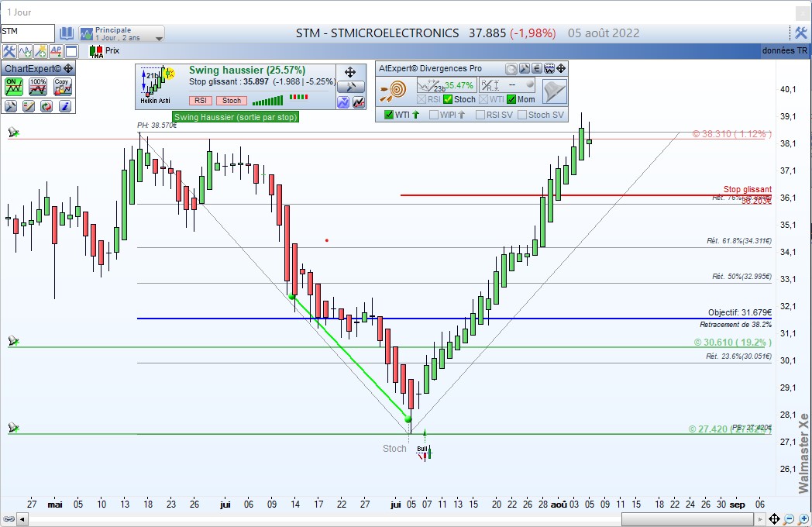
Task: Click the chain link icon at bottom left
Action: point(9,518)
